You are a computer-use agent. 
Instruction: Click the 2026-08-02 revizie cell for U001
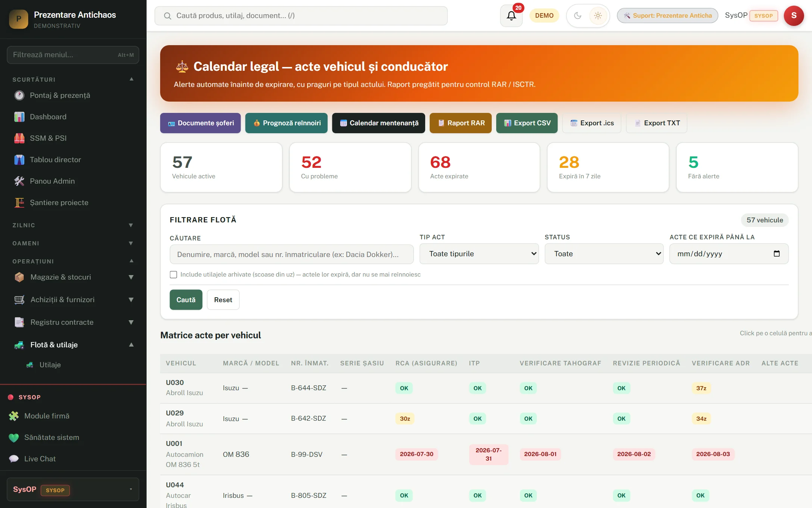634,454
